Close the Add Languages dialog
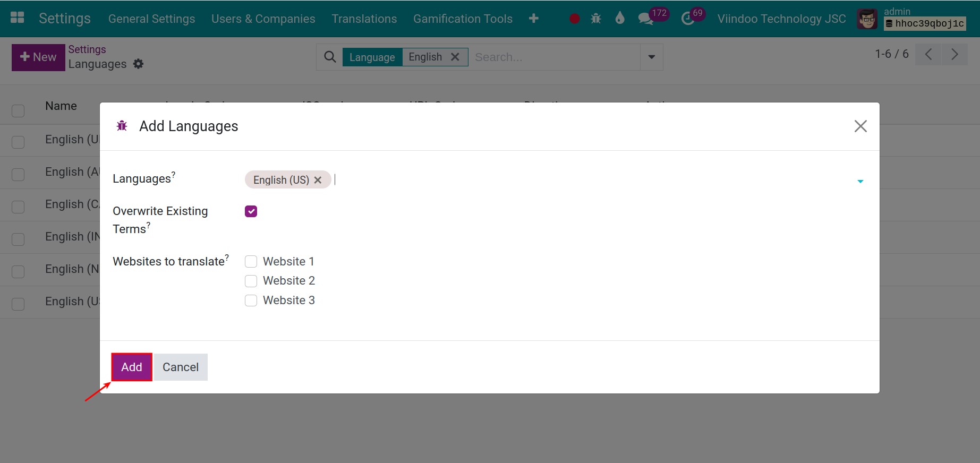This screenshot has height=463, width=980. (x=860, y=126)
